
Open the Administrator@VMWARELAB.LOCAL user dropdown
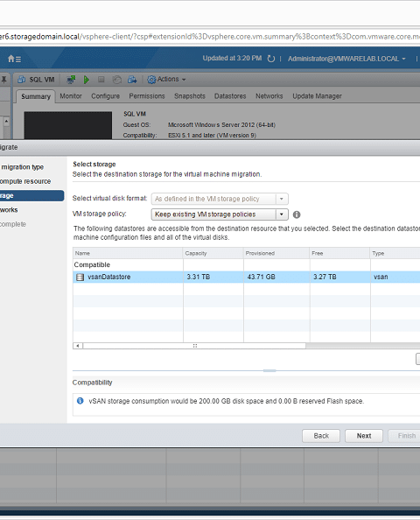pyautogui.click(x=346, y=59)
